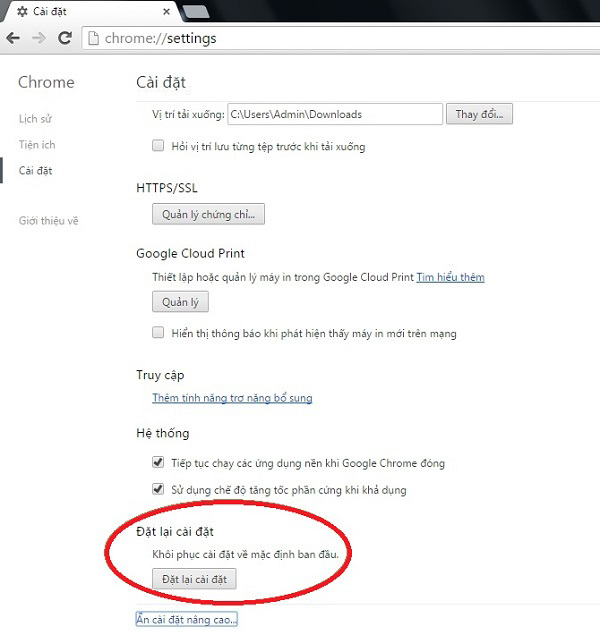Open Lịch sử in the sidebar
600x635 pixels.
(x=36, y=119)
